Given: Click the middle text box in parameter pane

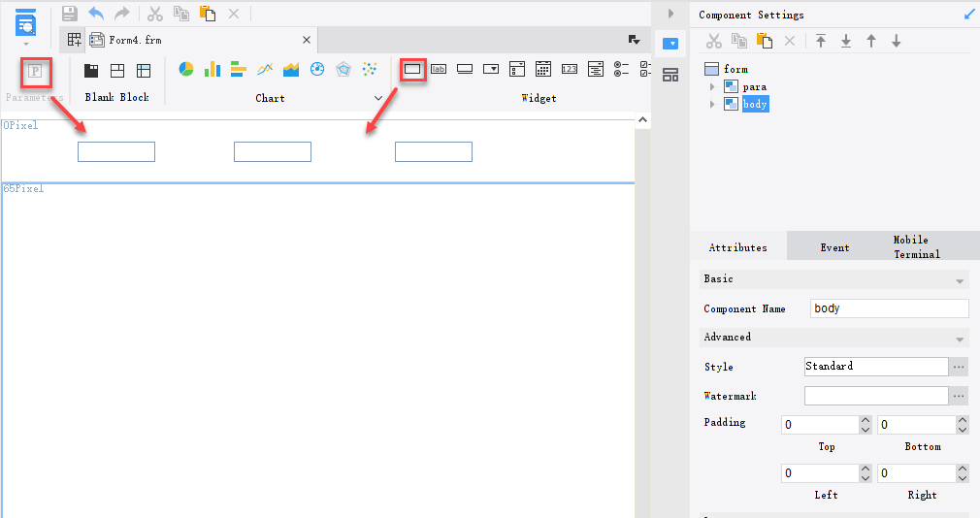Looking at the screenshot, I should (x=273, y=152).
